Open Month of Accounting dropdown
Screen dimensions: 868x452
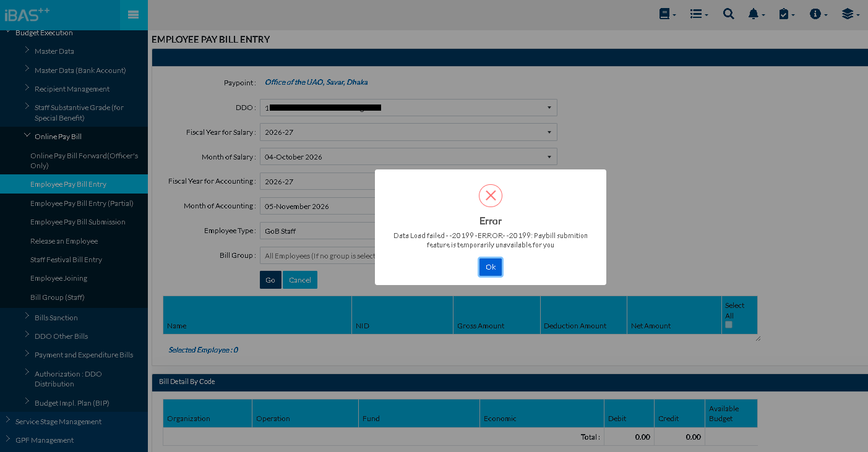tap(317, 207)
